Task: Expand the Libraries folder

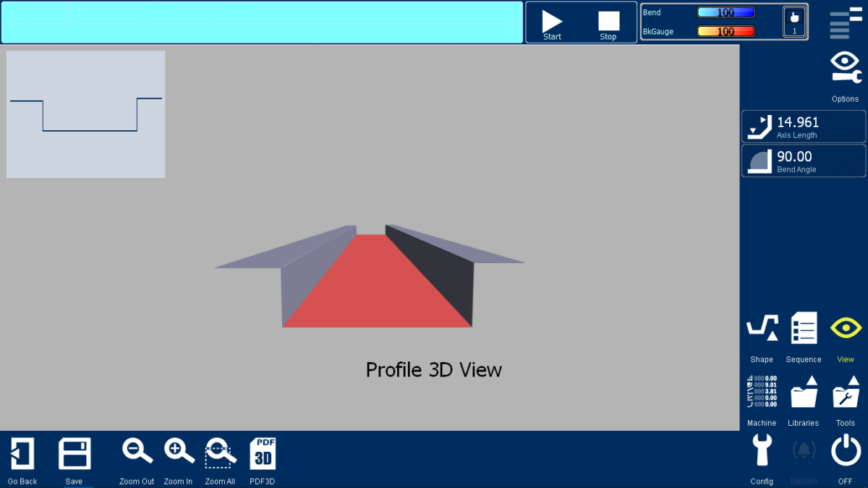Action: point(804,393)
